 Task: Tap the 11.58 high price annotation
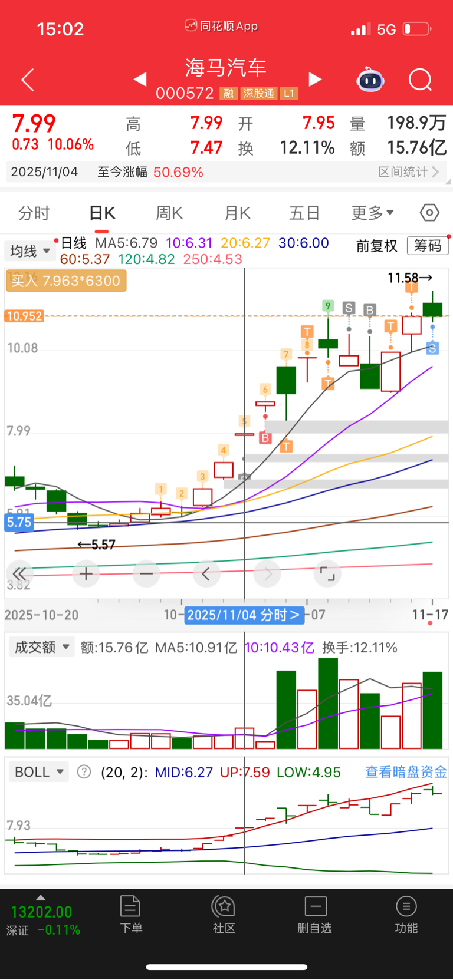point(410,278)
